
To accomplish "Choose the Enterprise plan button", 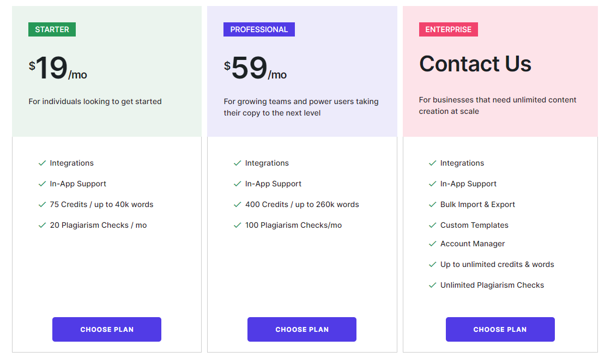I will pos(500,329).
